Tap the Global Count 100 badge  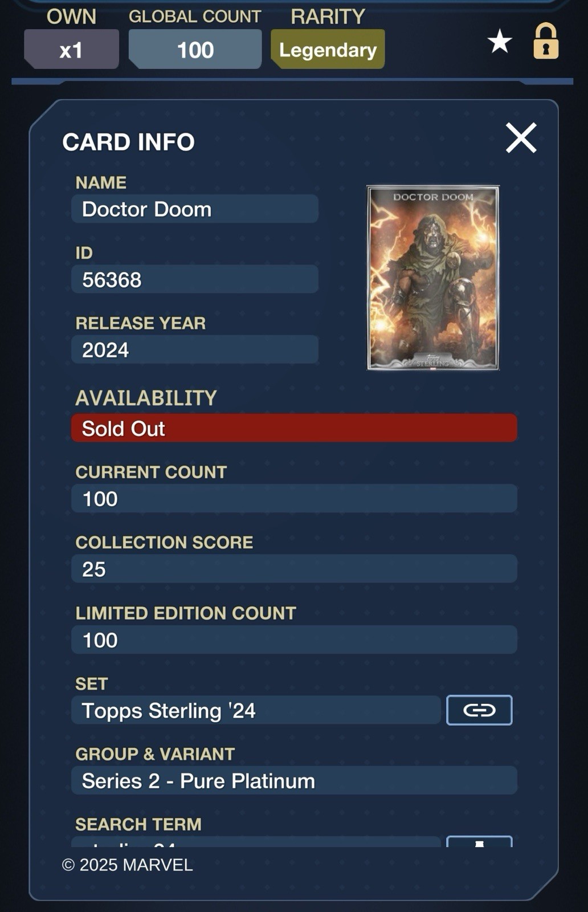point(195,50)
